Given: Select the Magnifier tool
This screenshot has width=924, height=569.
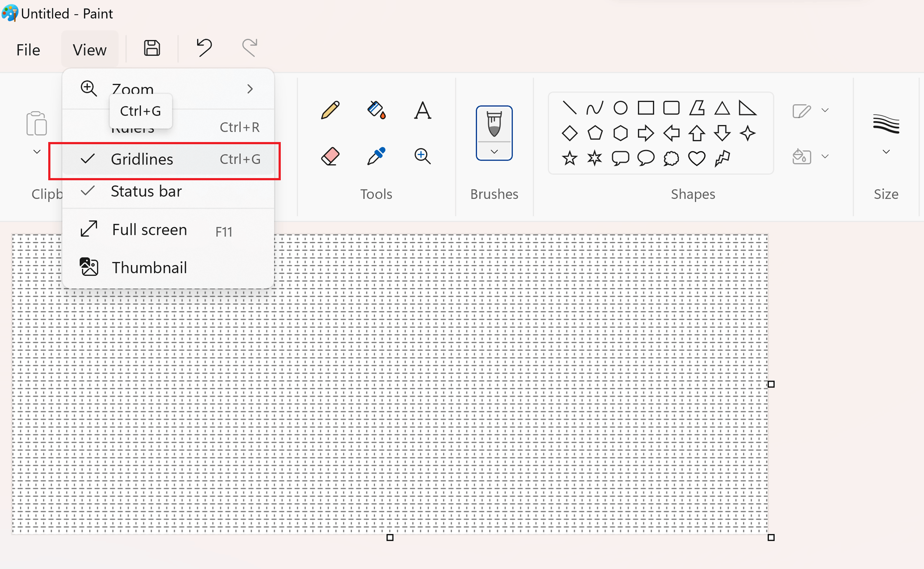Looking at the screenshot, I should pos(422,156).
